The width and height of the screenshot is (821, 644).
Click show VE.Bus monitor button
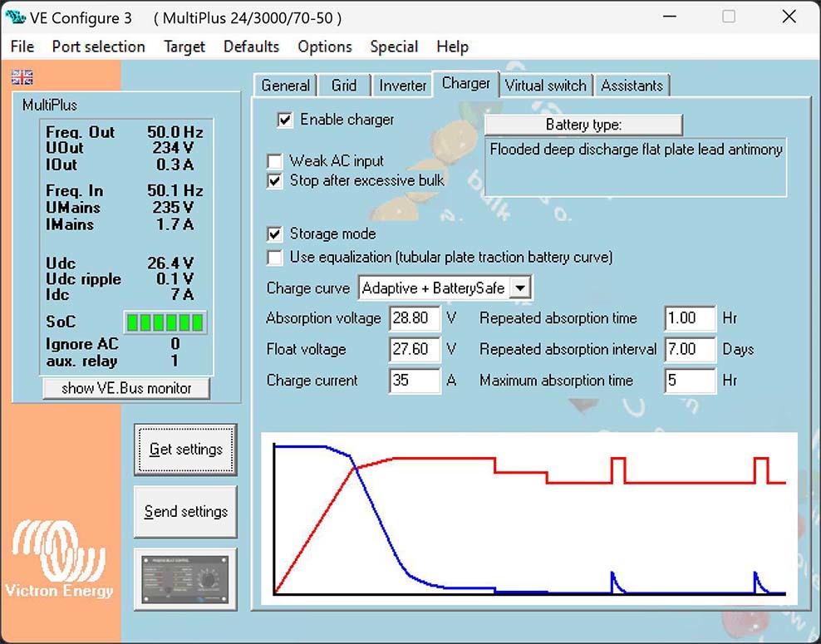pos(126,388)
